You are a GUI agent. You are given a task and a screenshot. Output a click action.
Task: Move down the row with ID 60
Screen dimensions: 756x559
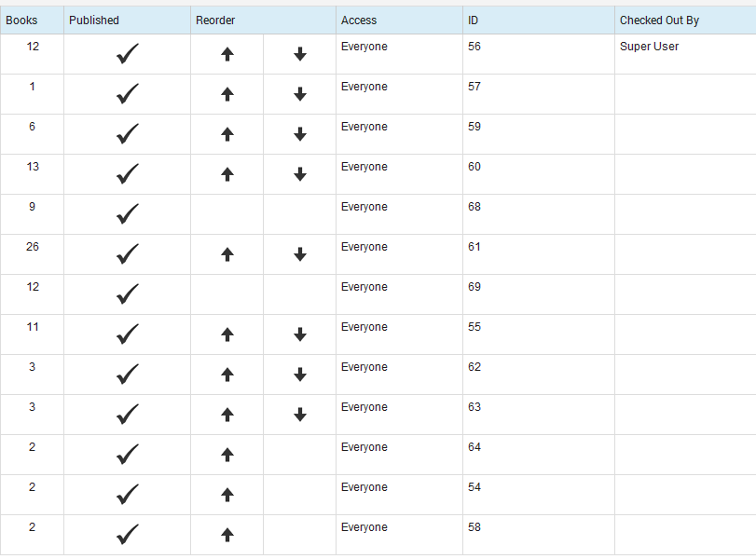(300, 174)
